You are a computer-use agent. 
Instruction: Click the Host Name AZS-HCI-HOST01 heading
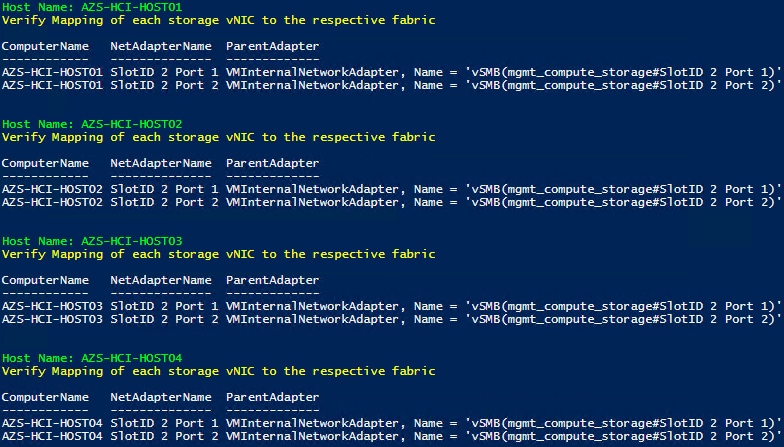[x=92, y=8]
